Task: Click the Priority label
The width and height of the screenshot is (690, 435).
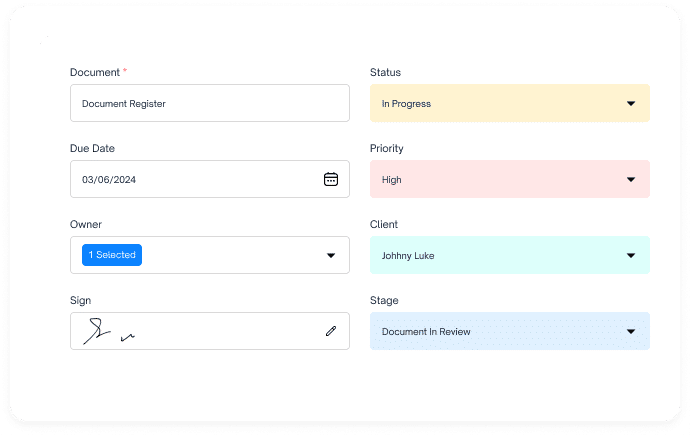Action: pyautogui.click(x=387, y=149)
